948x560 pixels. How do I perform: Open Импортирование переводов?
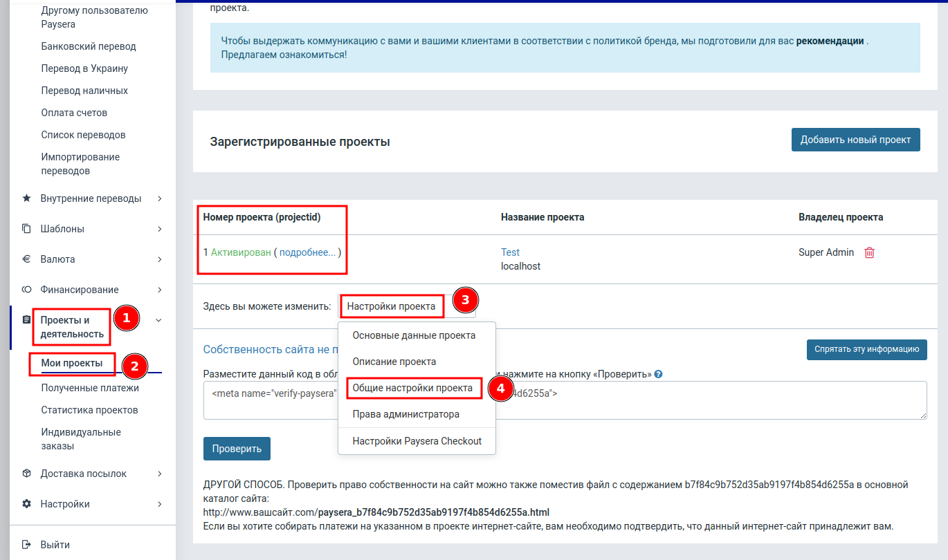point(80,164)
